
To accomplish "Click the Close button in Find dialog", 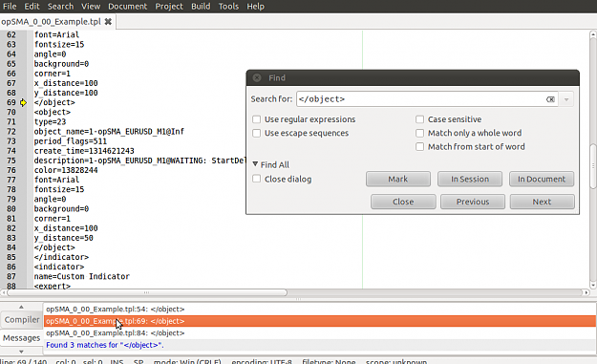I will (403, 202).
